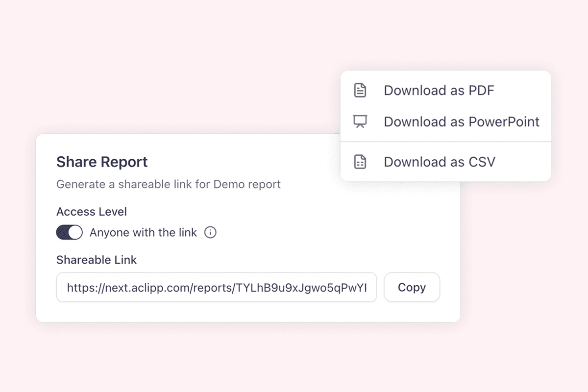Screen dimensions: 588x392
Task: Click the document icon next to Download as PDF
Action: point(360,90)
